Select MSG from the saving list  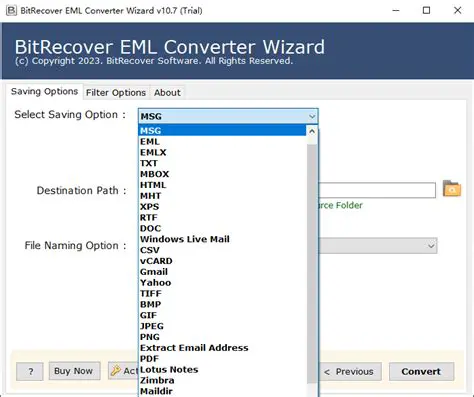coord(222,130)
